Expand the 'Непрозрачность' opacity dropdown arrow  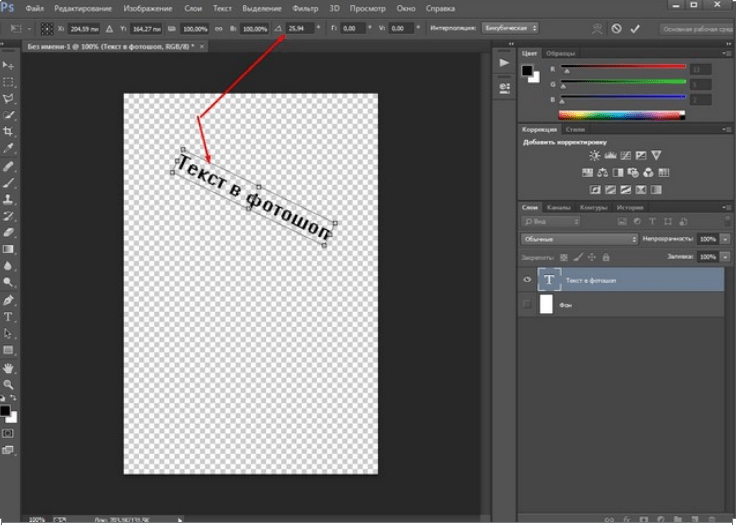725,240
